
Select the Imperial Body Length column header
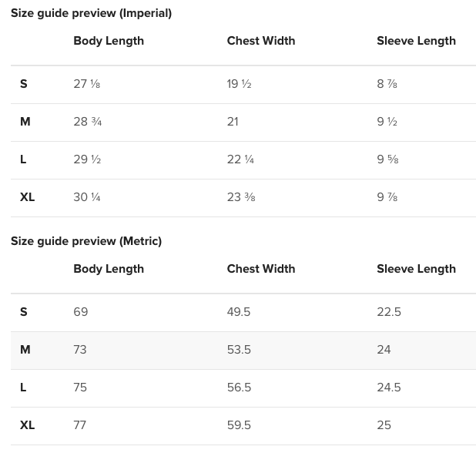pos(109,41)
